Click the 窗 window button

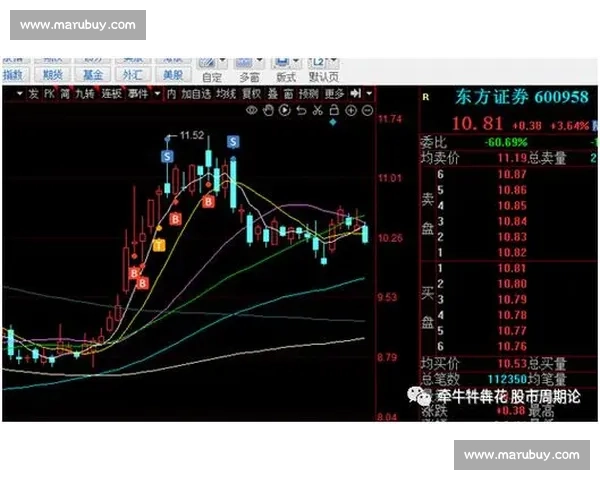(x=289, y=93)
